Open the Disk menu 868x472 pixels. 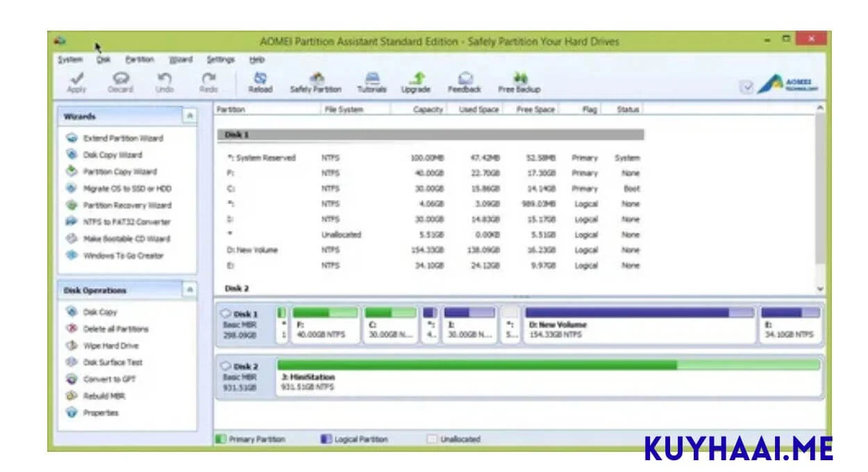(103, 60)
